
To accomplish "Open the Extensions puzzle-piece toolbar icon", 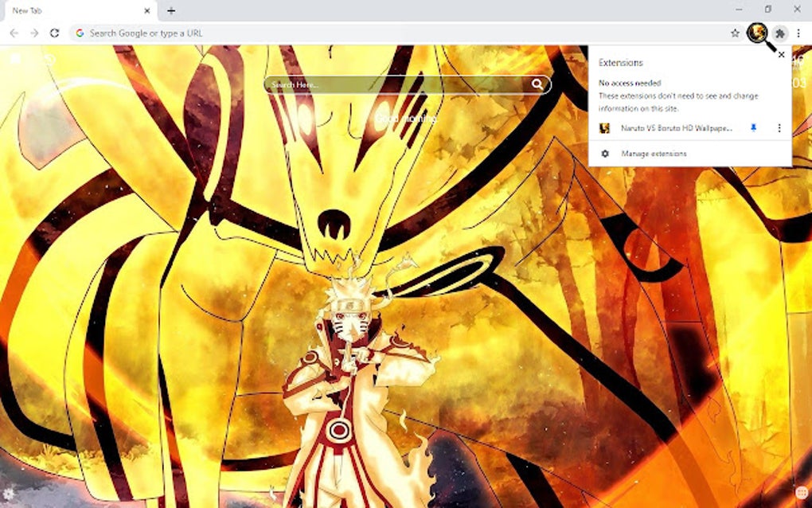I will click(x=780, y=33).
